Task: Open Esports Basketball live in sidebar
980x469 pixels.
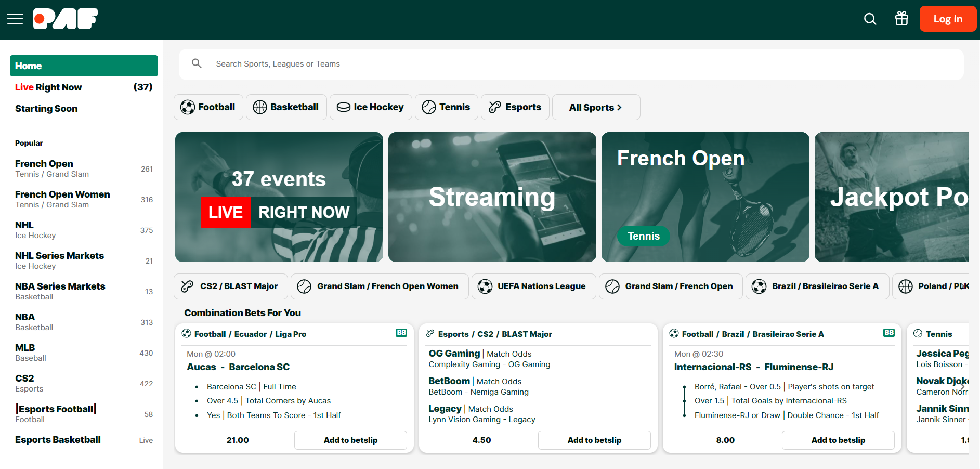Action: click(84, 440)
